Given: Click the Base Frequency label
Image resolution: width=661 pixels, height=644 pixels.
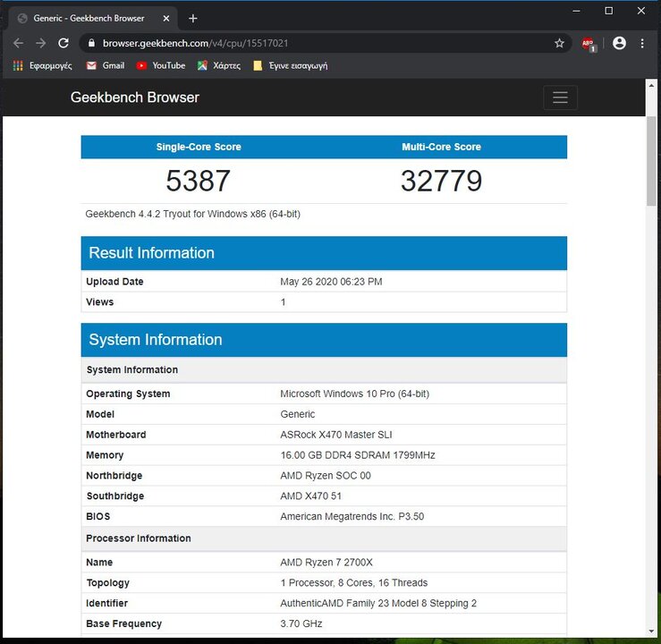Looking at the screenshot, I should point(124,623).
